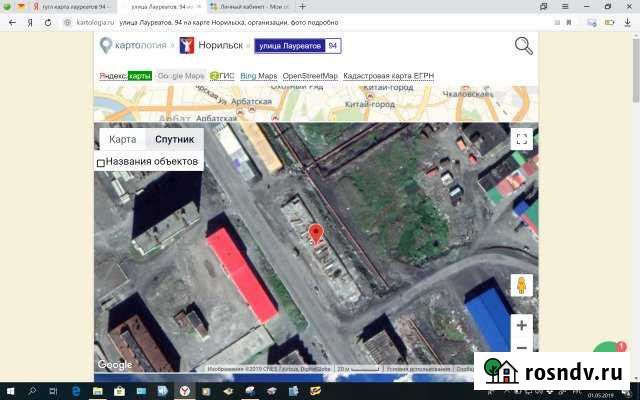Image resolution: width=640 pixels, height=400 pixels.
Task: Click the kartologia pin logo
Action: tap(106, 45)
